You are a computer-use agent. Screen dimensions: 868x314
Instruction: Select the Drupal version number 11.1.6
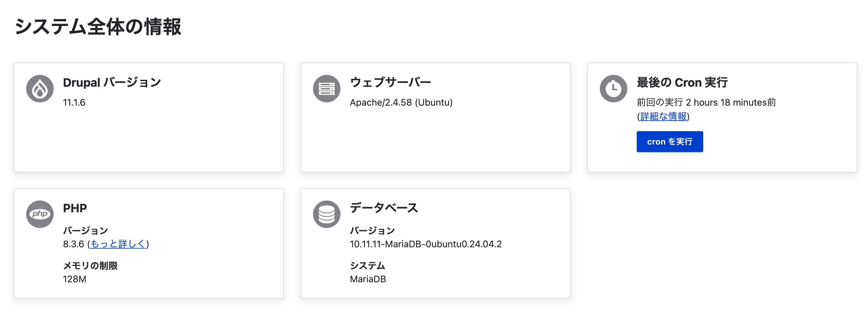pyautogui.click(x=74, y=102)
